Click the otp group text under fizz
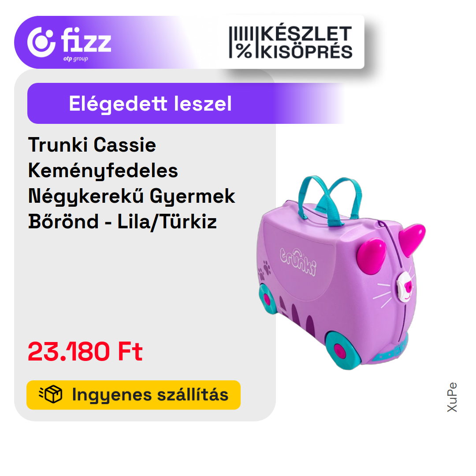The image size is (476, 476). pyautogui.click(x=76, y=58)
